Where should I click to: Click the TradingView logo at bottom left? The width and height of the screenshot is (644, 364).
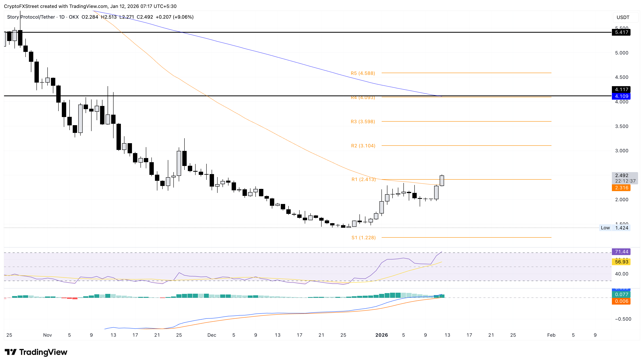pyautogui.click(x=36, y=352)
